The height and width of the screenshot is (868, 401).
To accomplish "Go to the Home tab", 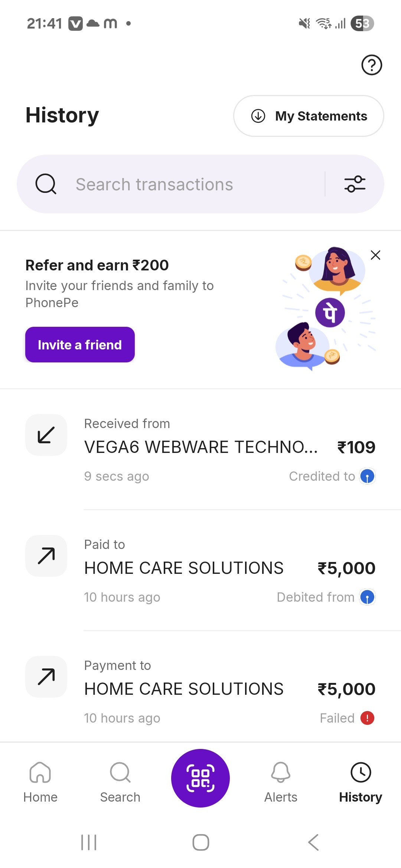I will tap(40, 781).
